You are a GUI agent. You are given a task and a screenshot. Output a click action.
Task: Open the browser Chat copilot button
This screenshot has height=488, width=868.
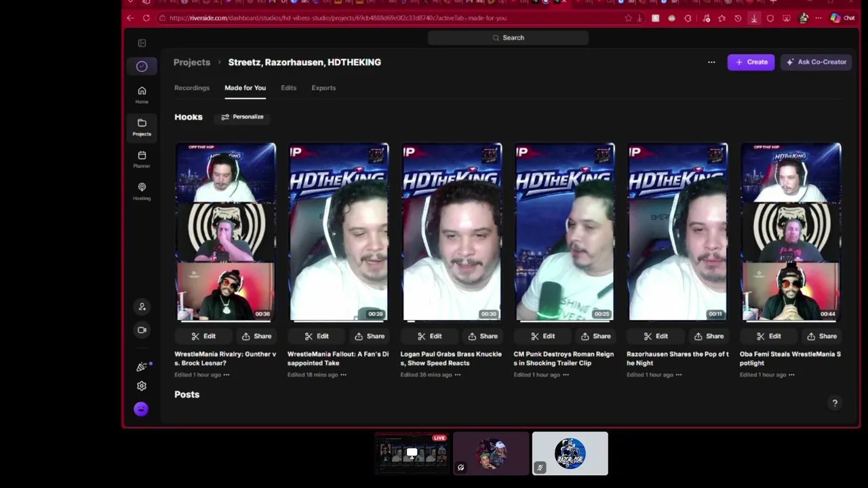(842, 18)
